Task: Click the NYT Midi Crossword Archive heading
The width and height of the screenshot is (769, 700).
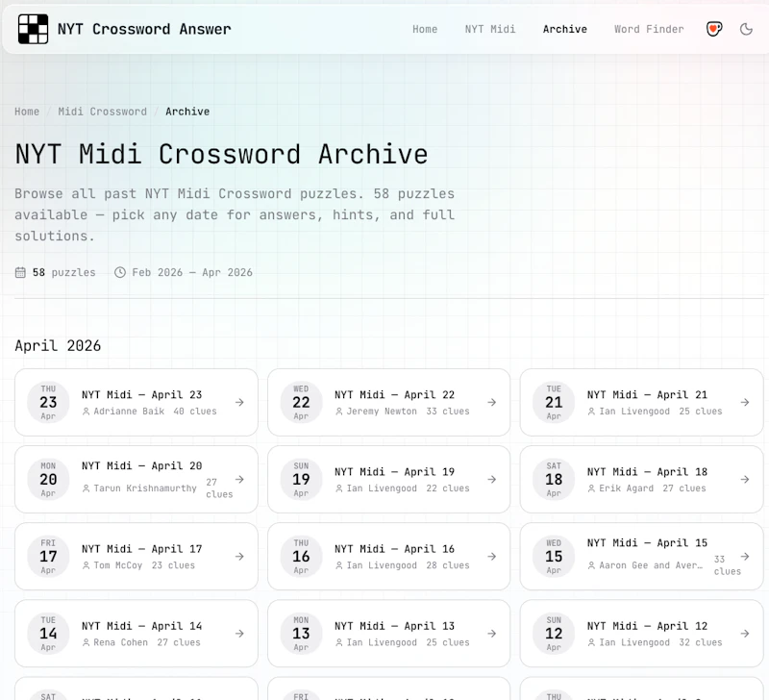Action: pyautogui.click(x=221, y=155)
